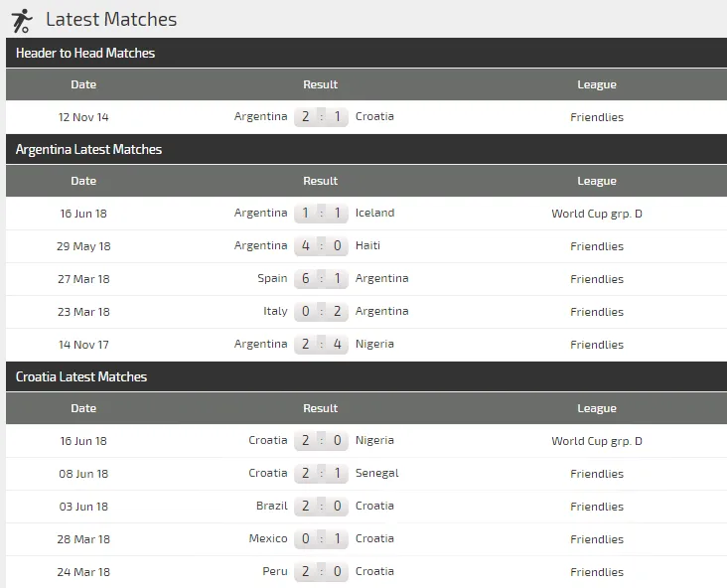Open the Peru team link
727x588 pixels.
275,571
